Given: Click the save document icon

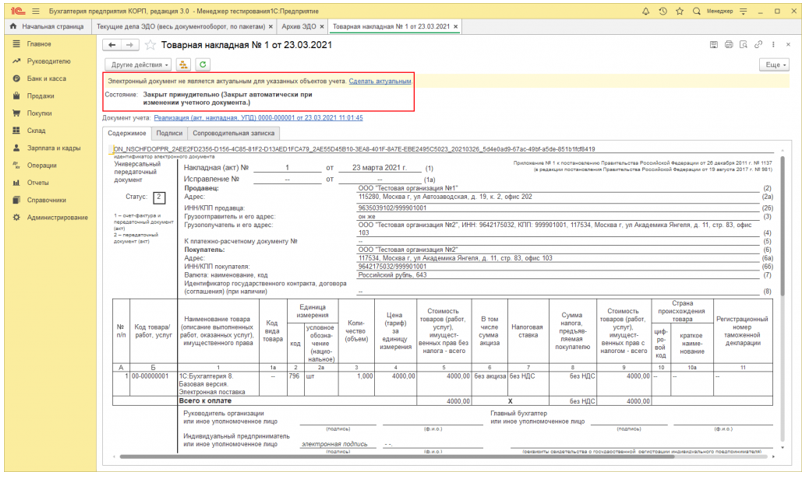Looking at the screenshot, I should point(714,45).
